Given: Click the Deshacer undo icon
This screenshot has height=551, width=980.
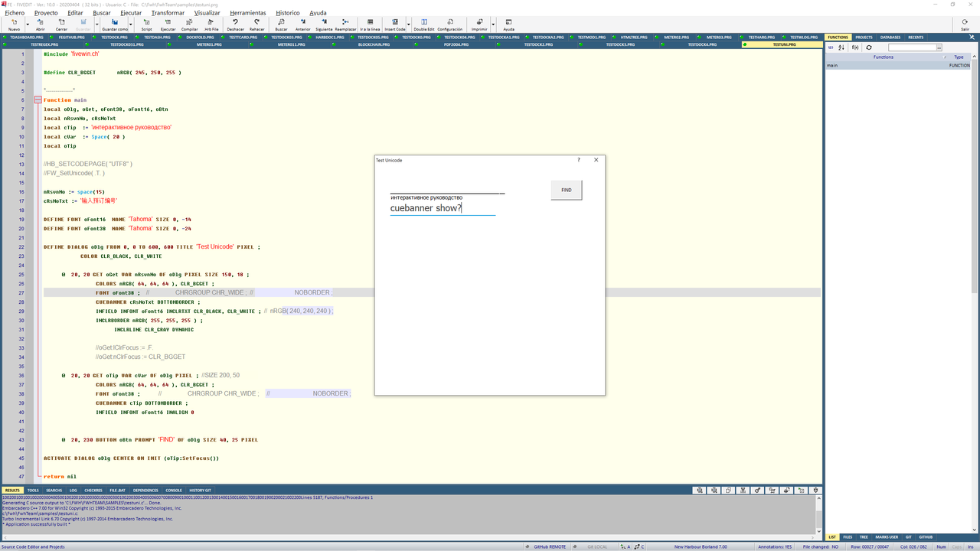Looking at the screenshot, I should coord(236,24).
